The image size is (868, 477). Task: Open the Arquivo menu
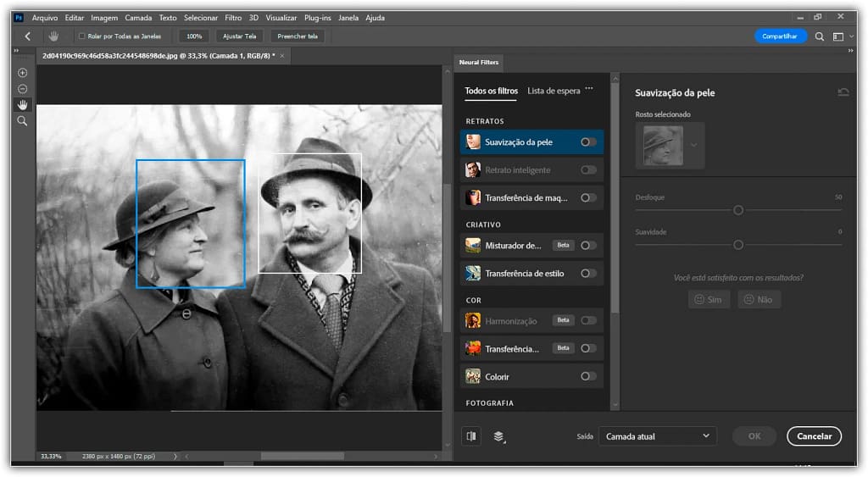pos(45,18)
